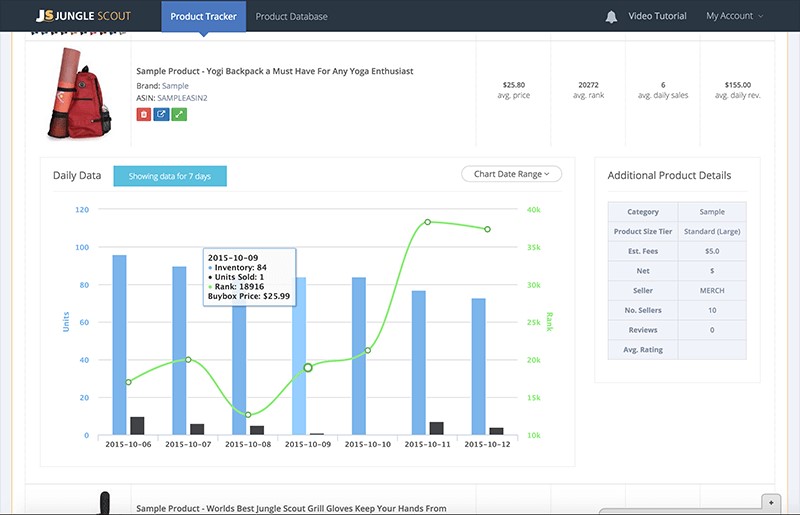The width and height of the screenshot is (800, 515).
Task: Click the blue open external link icon
Action: tap(161, 115)
